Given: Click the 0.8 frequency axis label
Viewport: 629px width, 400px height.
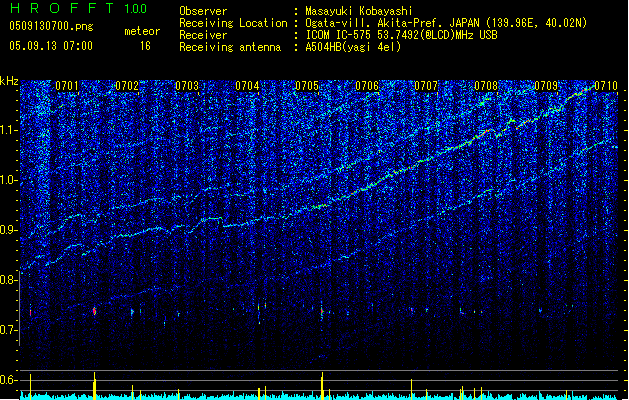Looking at the screenshot, I should [8, 280].
